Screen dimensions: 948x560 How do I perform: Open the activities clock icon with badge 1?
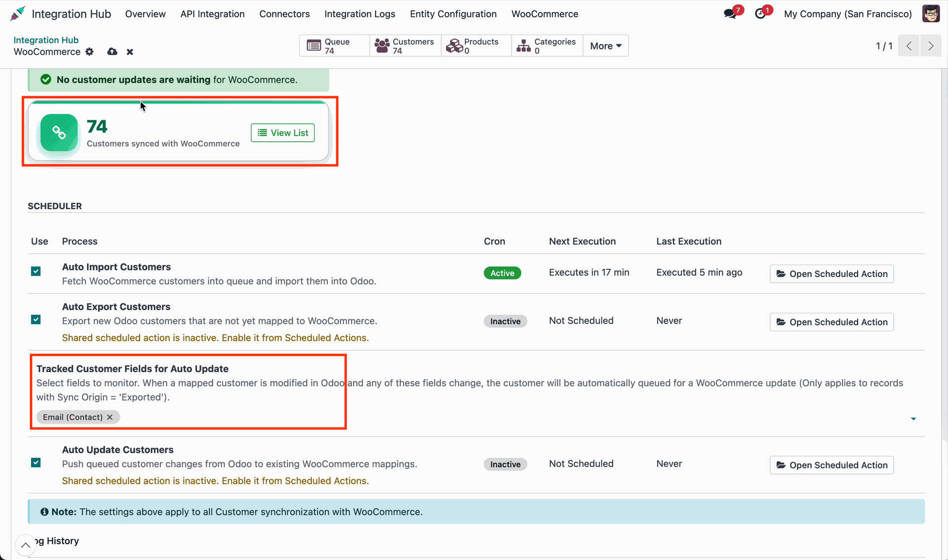click(x=760, y=14)
